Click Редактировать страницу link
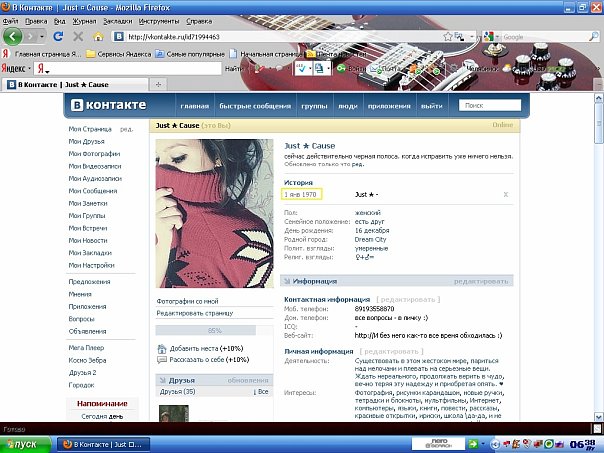 pos(195,313)
